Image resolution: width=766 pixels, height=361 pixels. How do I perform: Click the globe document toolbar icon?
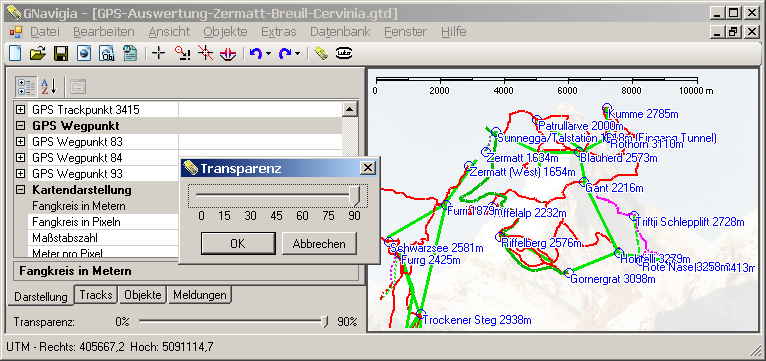pos(84,53)
